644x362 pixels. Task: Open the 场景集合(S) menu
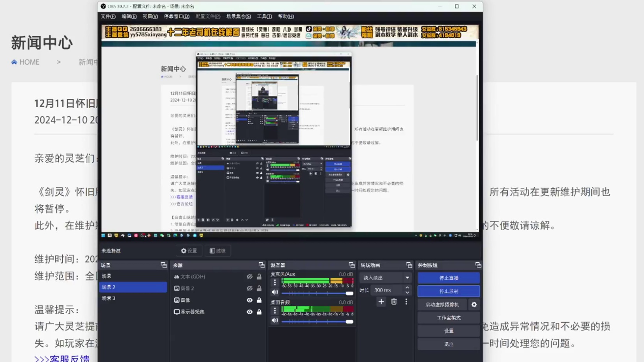[x=238, y=16]
